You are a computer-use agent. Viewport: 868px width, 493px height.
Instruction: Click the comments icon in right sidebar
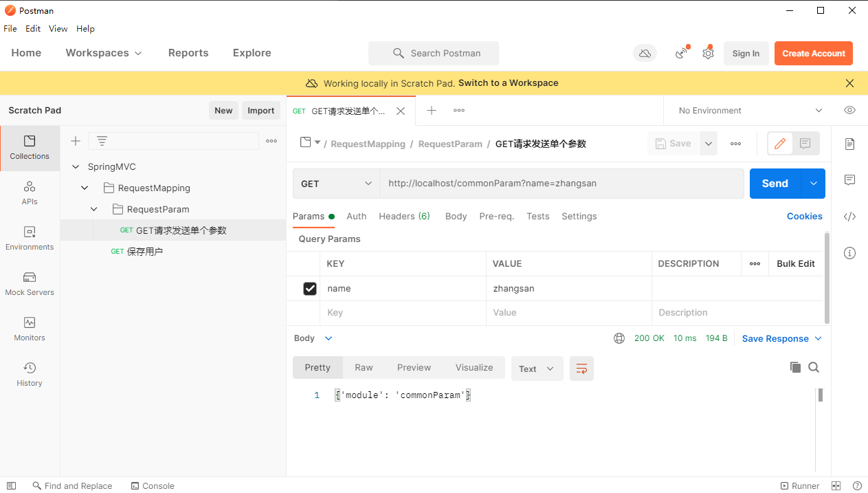(849, 180)
